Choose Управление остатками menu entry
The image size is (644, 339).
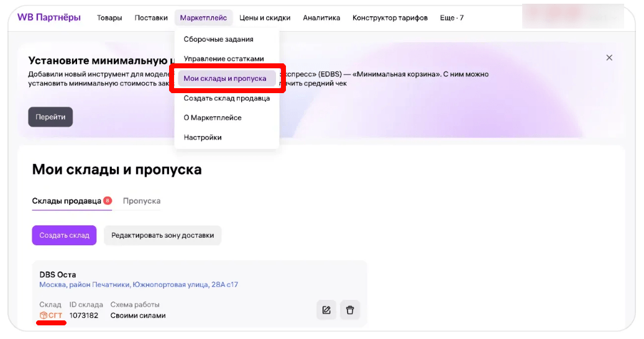pyautogui.click(x=224, y=59)
